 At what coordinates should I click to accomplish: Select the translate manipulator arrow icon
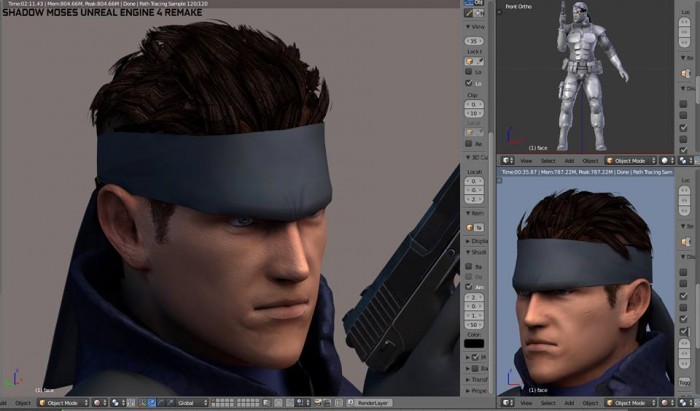[x=152, y=403]
